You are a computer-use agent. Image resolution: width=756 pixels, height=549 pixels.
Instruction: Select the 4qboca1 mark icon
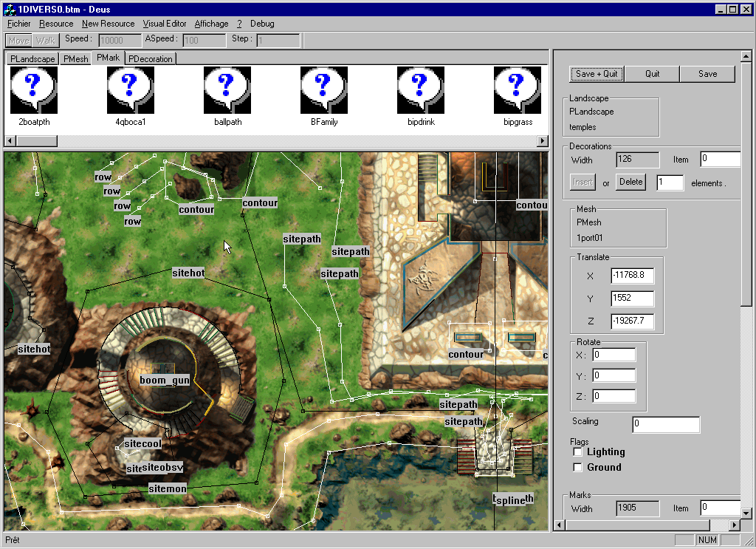pos(131,90)
